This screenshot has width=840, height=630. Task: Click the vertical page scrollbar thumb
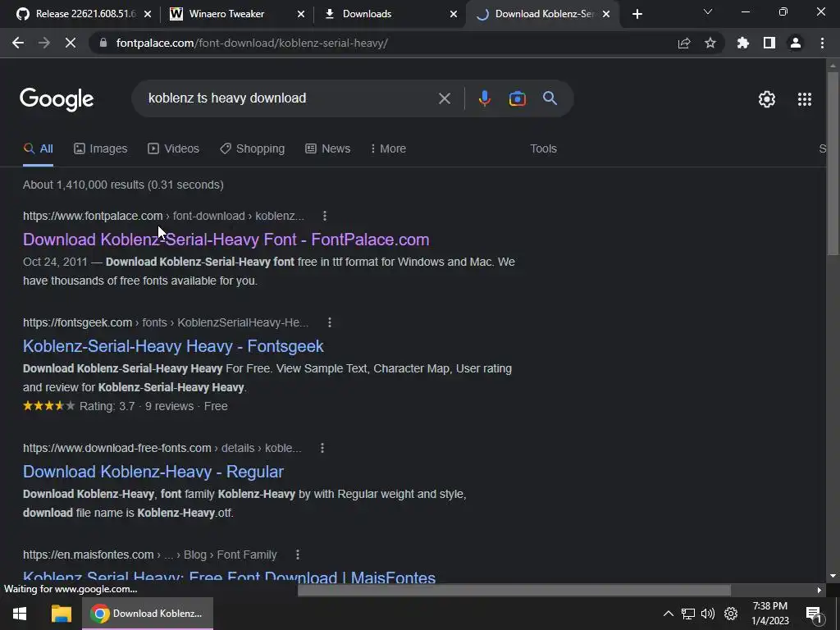click(x=833, y=163)
